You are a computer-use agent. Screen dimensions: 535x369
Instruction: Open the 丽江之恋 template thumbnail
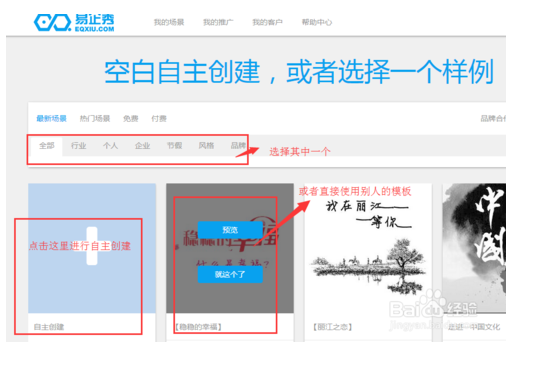tap(368, 248)
